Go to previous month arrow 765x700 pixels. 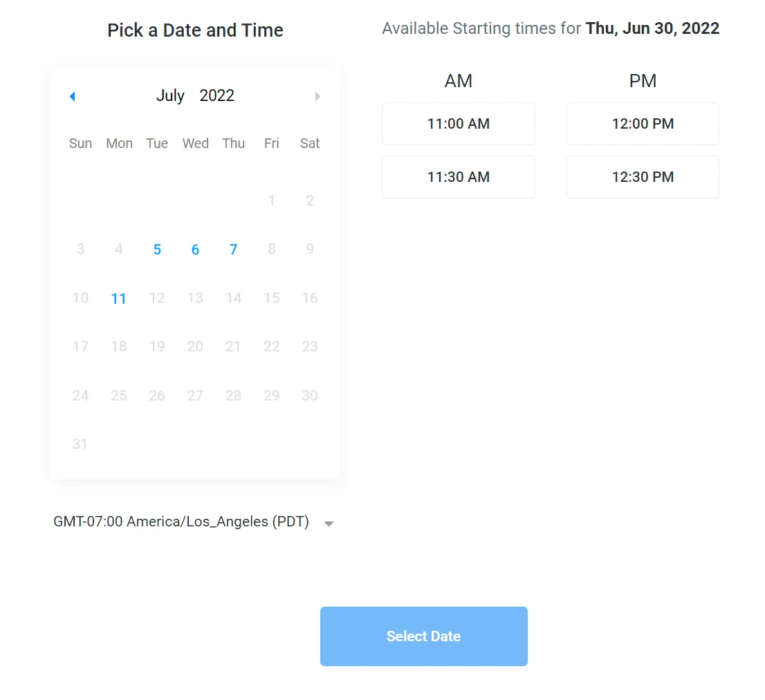(x=73, y=96)
